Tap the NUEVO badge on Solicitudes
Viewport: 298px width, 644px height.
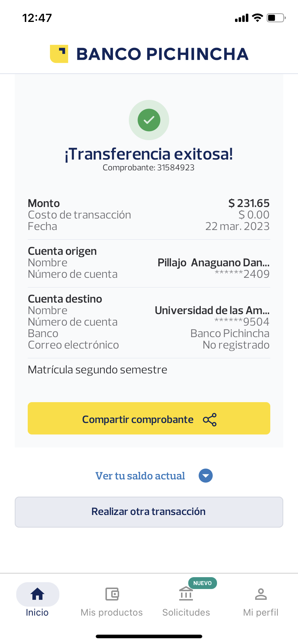point(202,583)
